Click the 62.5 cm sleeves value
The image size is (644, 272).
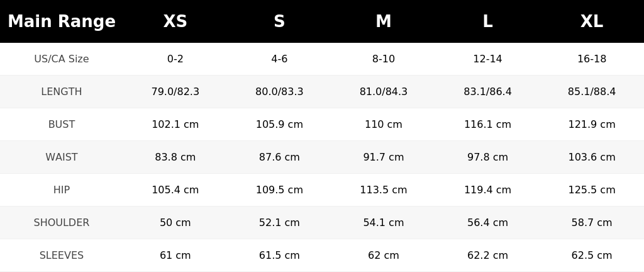click(591, 256)
